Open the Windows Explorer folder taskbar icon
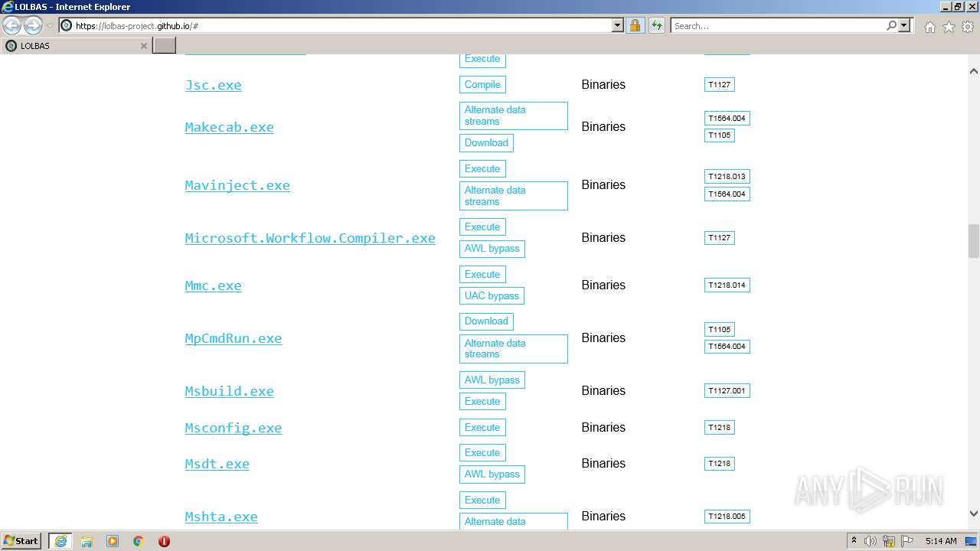Screen dimensions: 980x551 87,541
